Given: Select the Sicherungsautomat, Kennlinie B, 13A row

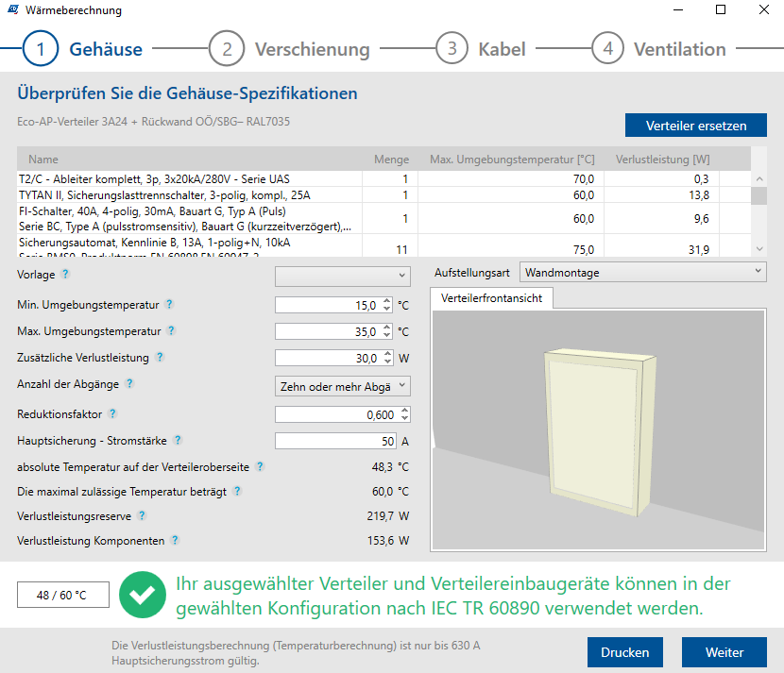Looking at the screenshot, I should [383, 245].
